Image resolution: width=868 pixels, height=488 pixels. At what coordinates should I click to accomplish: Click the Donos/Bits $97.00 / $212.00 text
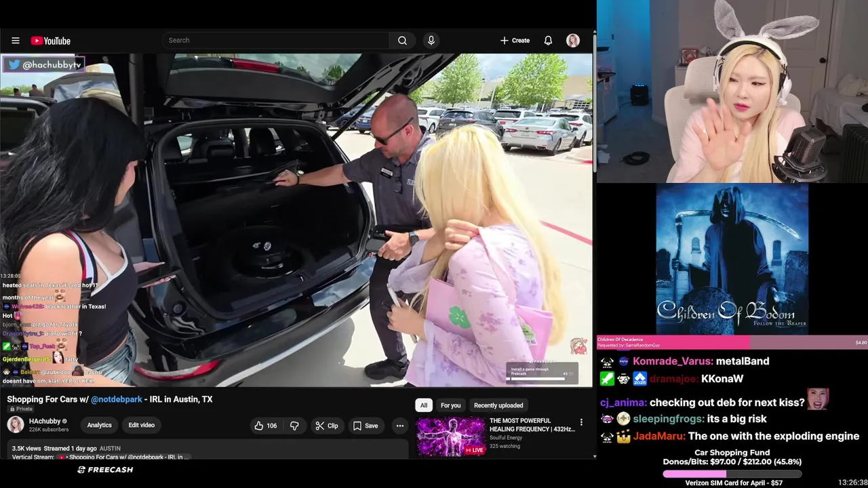[732, 462]
